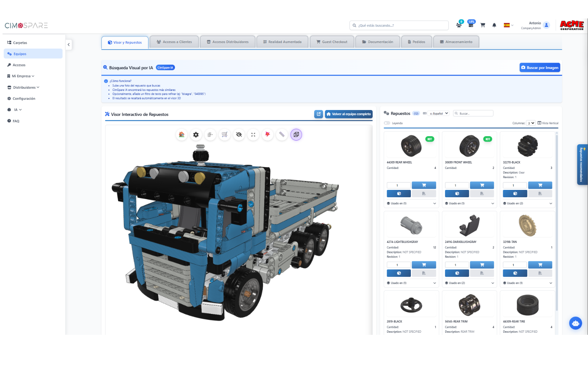The height and width of the screenshot is (368, 588).
Task: Toggle the Leyenda switch
Action: (387, 123)
